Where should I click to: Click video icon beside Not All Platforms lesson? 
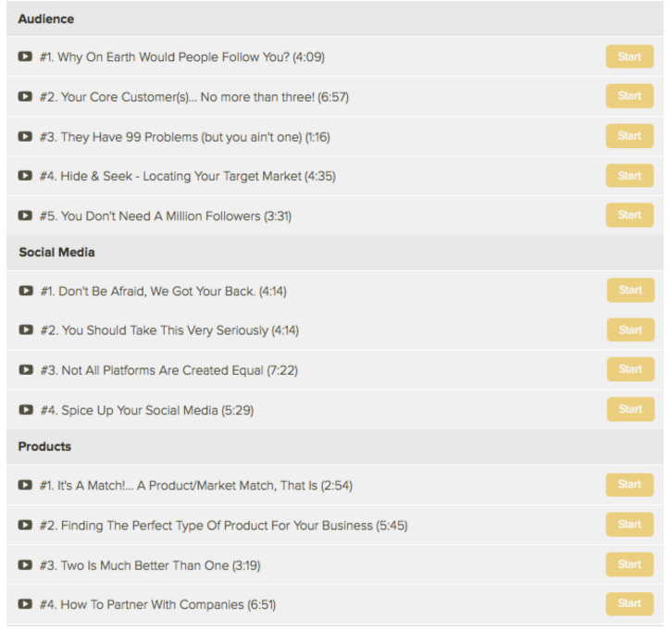coord(26,370)
